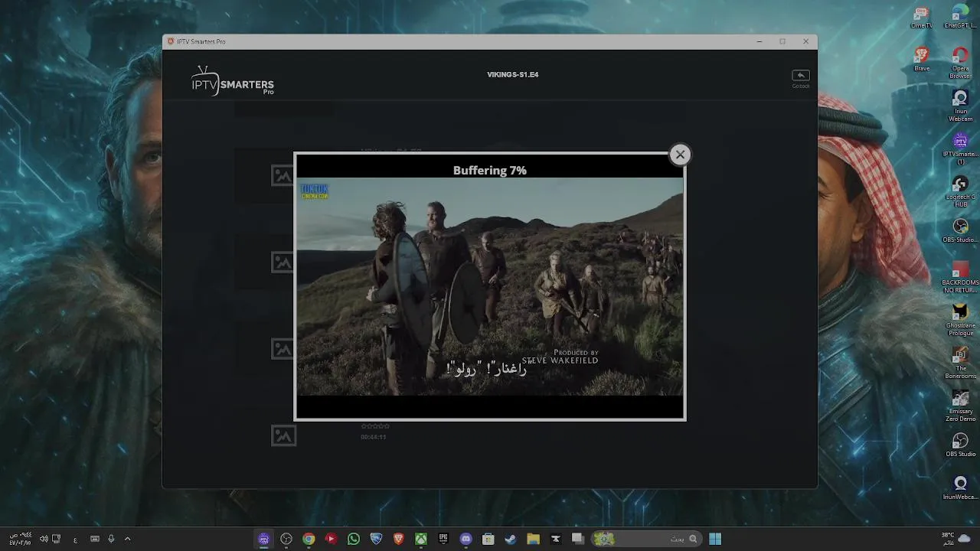
Task: Open the Windows Start menu
Action: coord(715,539)
